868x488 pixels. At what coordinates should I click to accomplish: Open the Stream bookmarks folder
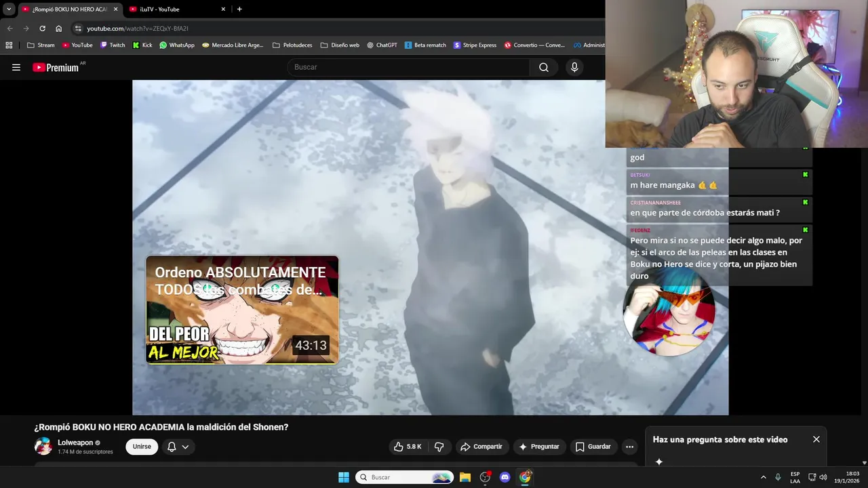41,45
